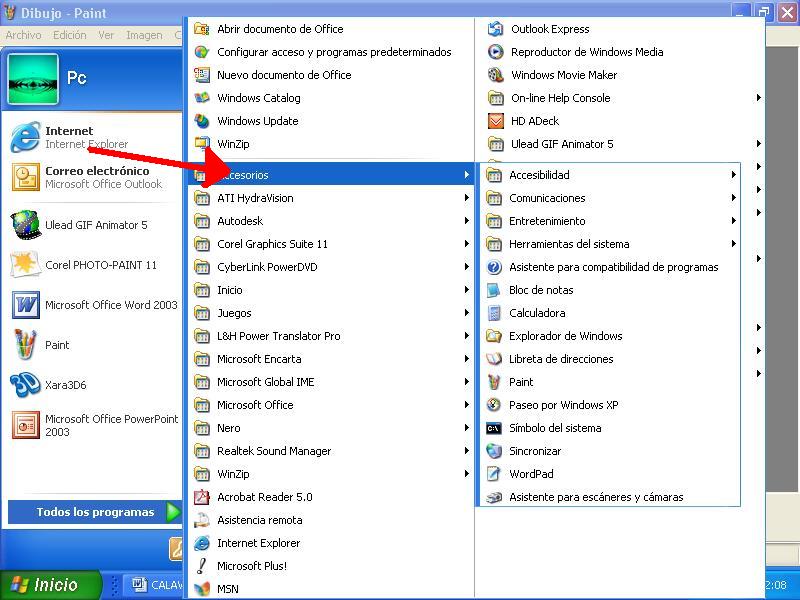Open the Paseo por Windows XP icon
The width and height of the screenshot is (800, 600).
pos(494,405)
